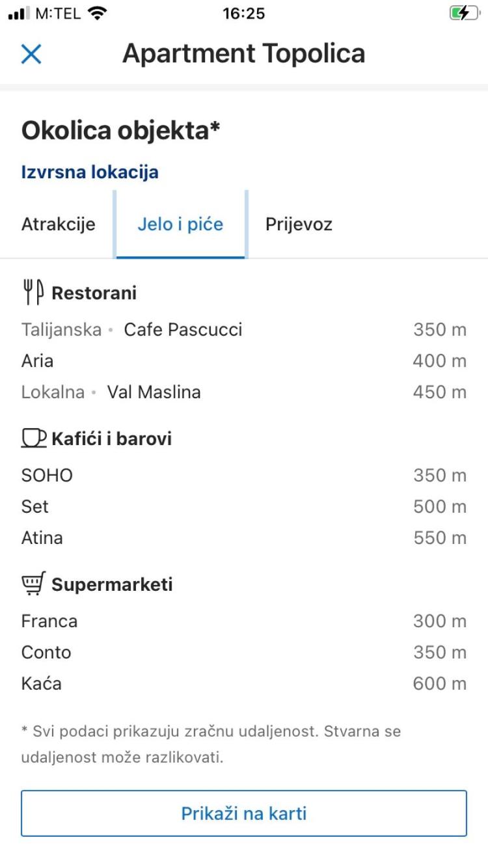Choose the Kaća supermarket entry
Image resolution: width=488 pixels, height=868 pixels.
pyautogui.click(x=244, y=684)
